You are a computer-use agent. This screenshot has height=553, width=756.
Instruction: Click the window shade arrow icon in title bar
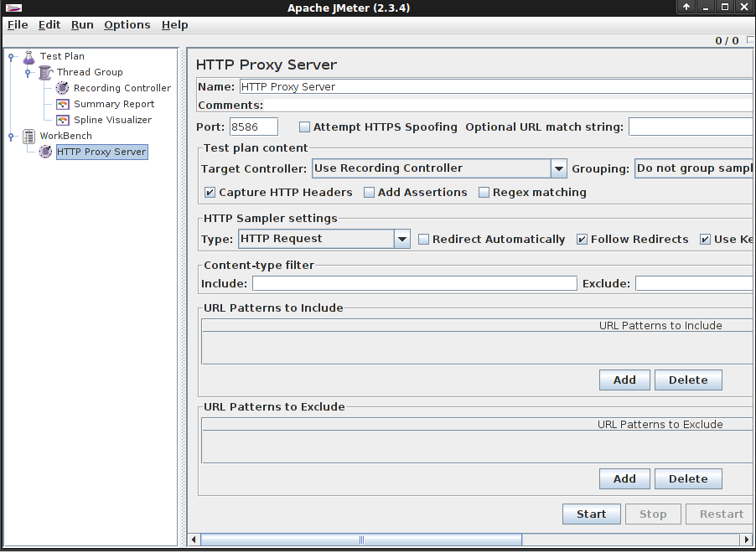coord(686,7)
